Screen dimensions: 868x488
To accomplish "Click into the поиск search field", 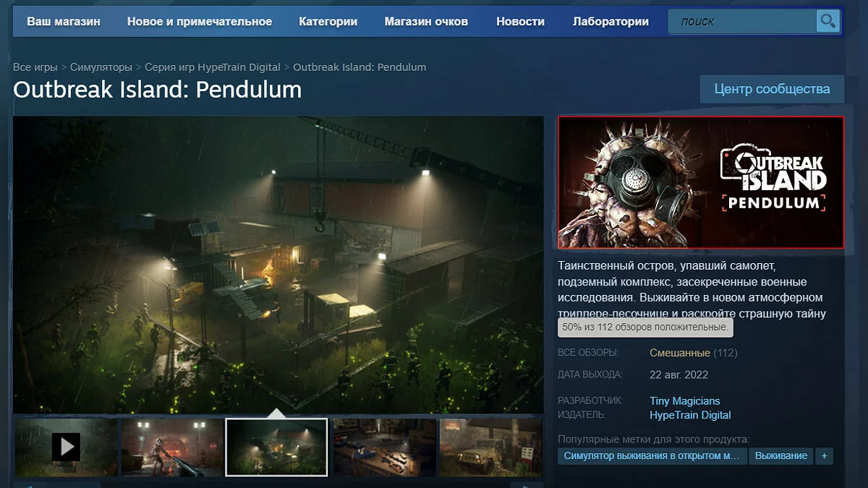I will (x=741, y=22).
